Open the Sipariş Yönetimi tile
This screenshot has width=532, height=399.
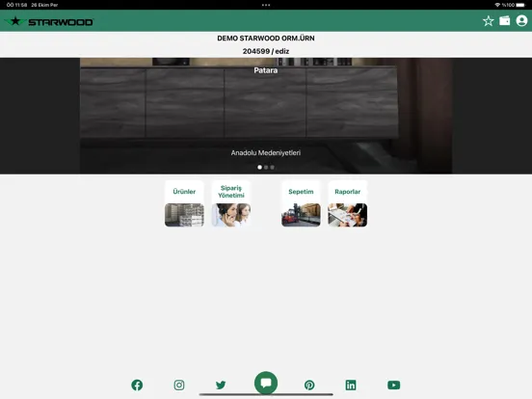click(x=231, y=203)
